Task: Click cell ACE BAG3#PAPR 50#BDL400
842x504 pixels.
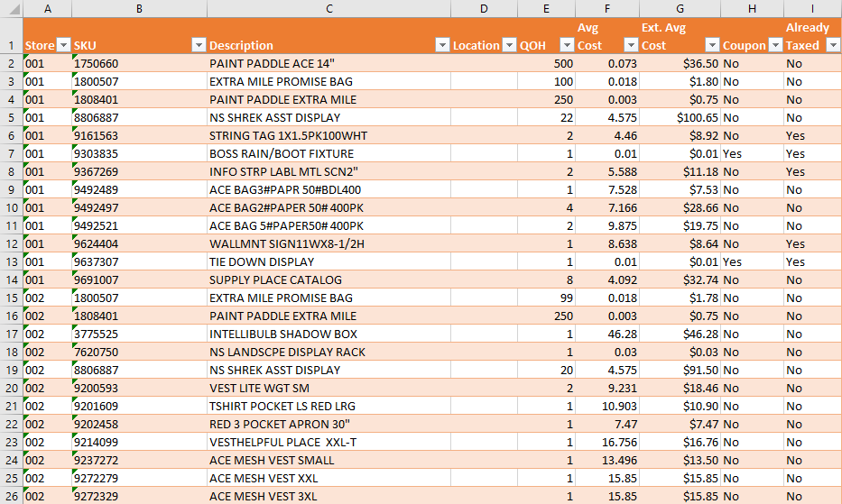Action: (x=328, y=189)
